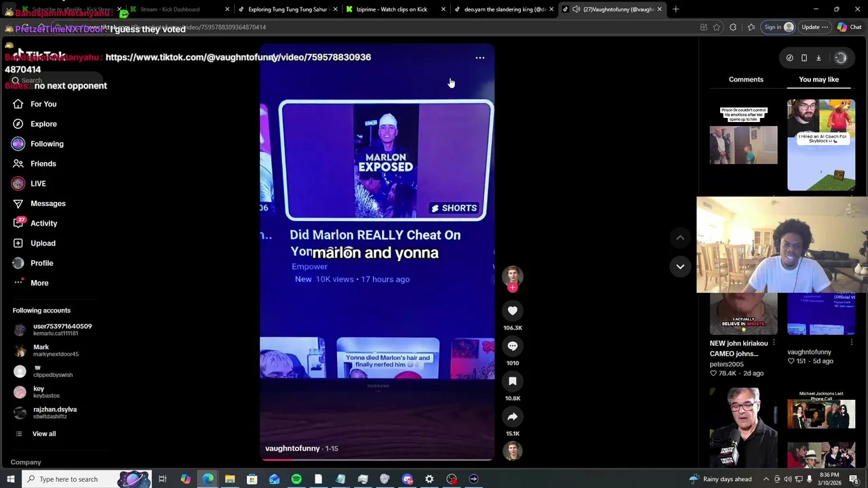Image resolution: width=868 pixels, height=488 pixels.
Task: Open the mobile app phone icon
Action: (804, 58)
